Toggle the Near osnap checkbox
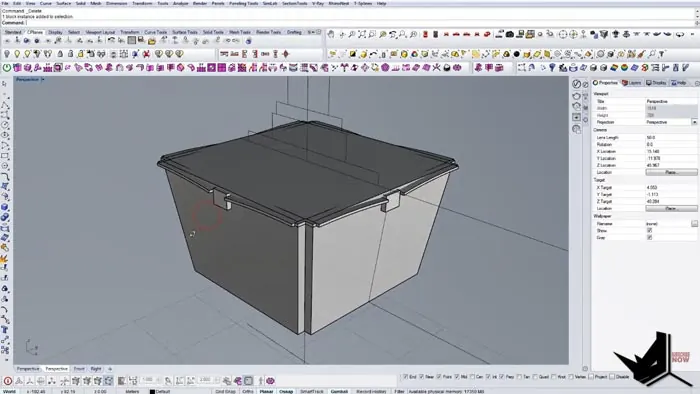Screen dimensions: 700x394 tap(422, 377)
